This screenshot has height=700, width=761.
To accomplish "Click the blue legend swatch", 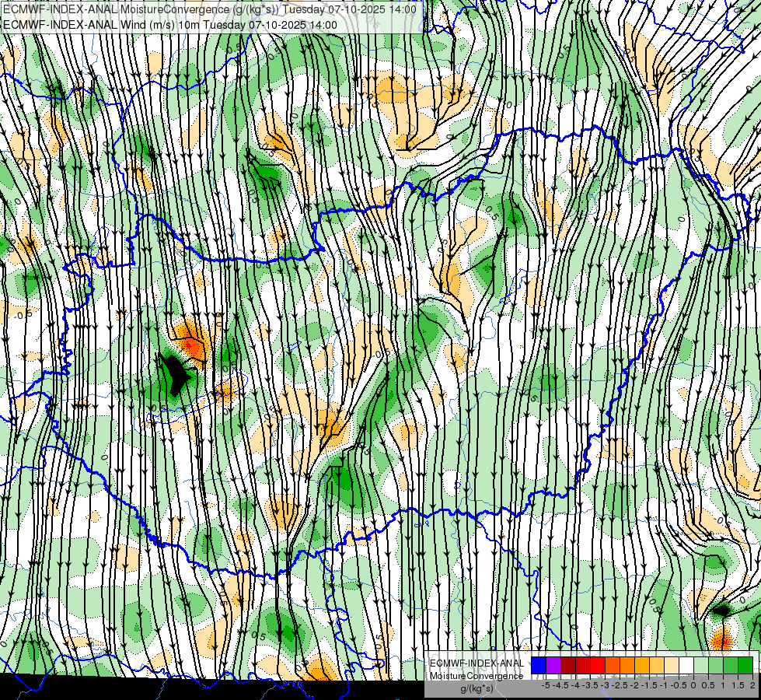I will pyautogui.click(x=539, y=666).
